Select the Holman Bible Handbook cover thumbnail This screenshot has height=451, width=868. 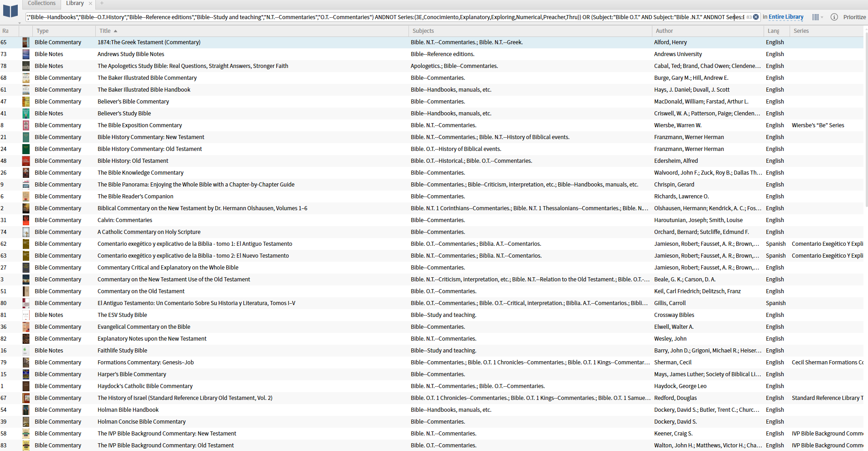[26, 410]
